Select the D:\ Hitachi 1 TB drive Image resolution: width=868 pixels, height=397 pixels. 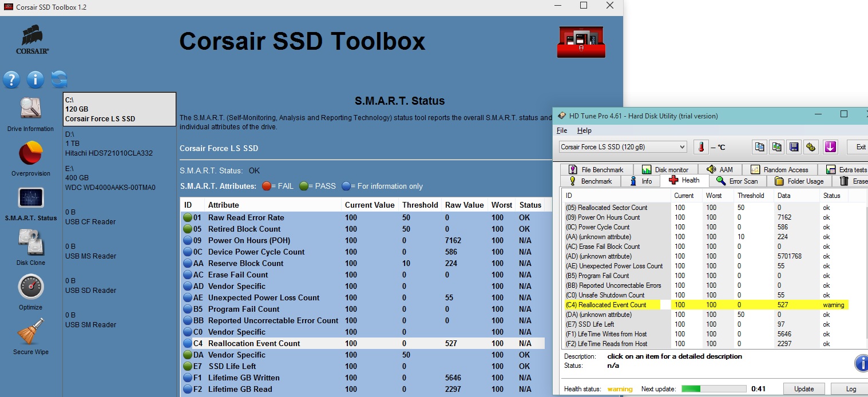point(119,144)
